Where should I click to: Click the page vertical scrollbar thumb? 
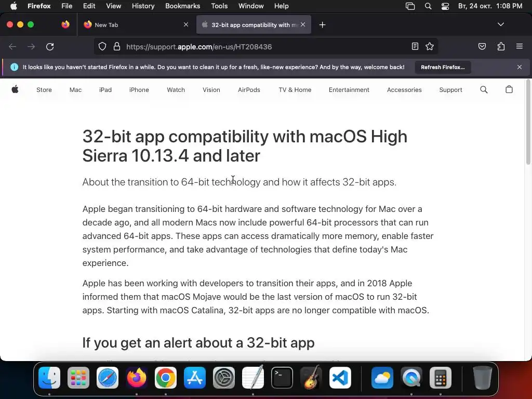point(528,122)
